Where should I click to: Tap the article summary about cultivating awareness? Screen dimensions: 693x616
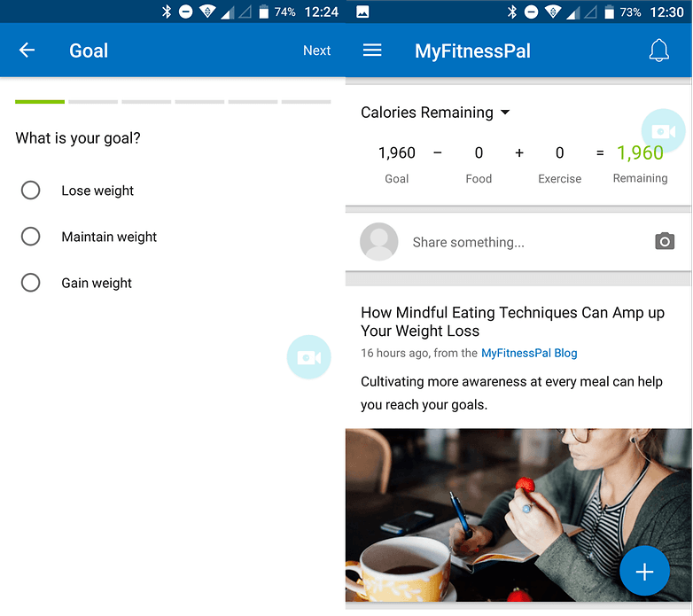(x=511, y=393)
